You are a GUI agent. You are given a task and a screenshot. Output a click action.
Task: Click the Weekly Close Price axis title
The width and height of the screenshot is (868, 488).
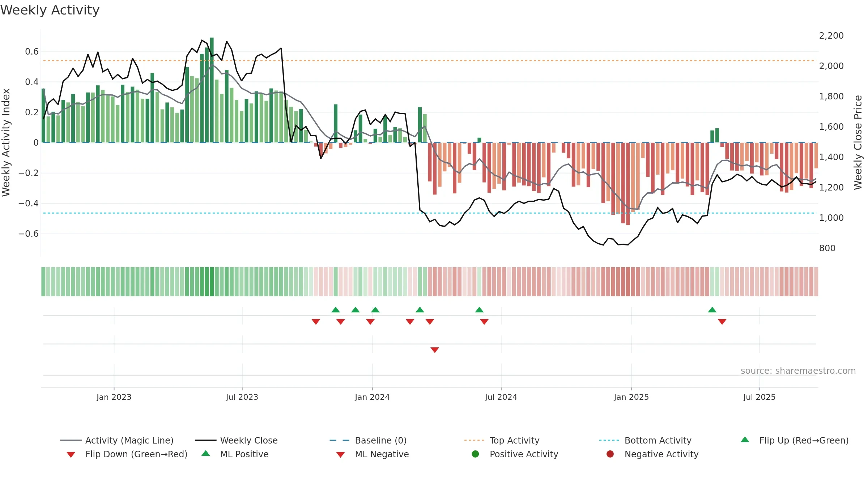point(858,142)
